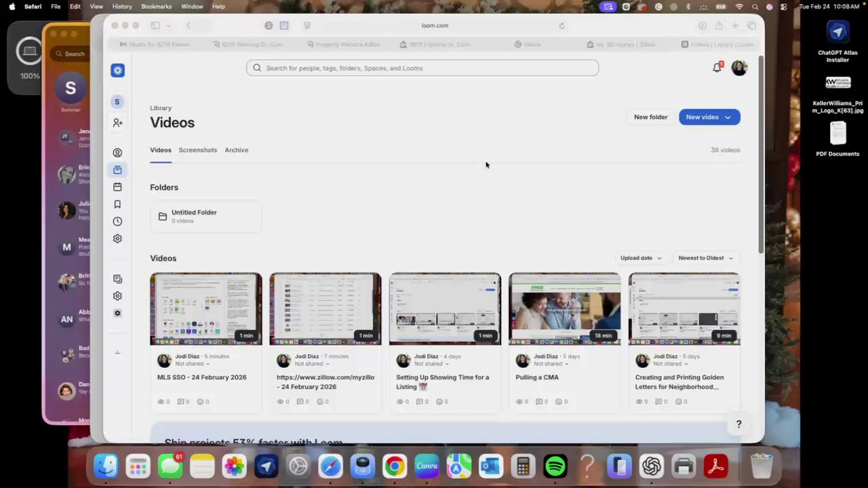Open the MLS SSO video thumbnail
The image size is (868, 488).
point(206,309)
